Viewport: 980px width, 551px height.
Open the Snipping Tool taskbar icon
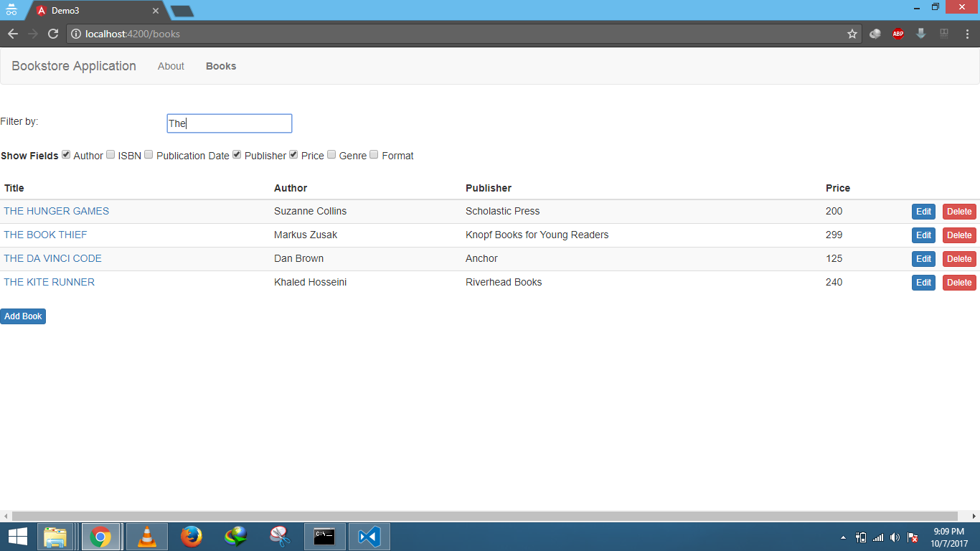point(281,537)
